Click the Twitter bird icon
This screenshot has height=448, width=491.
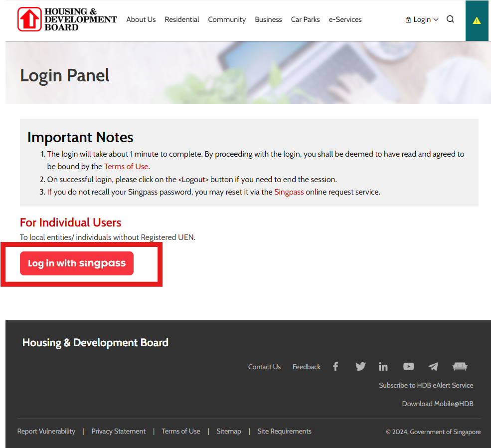[x=360, y=366]
